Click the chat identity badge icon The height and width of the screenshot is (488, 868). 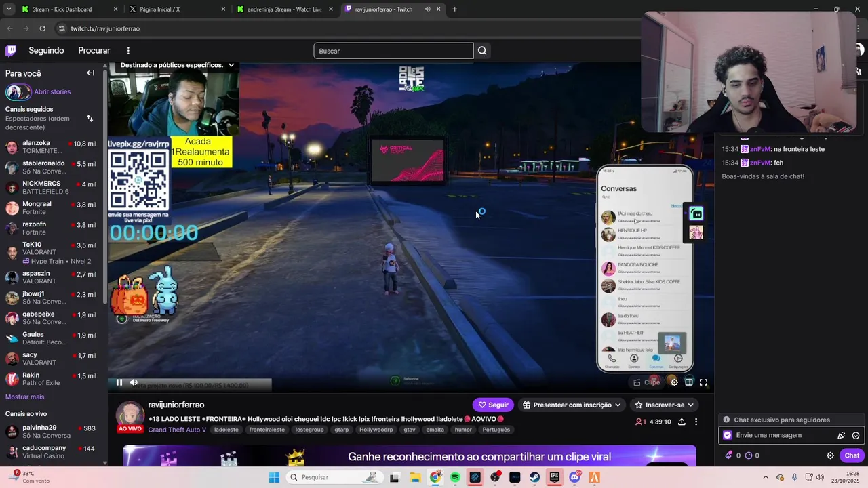point(728,436)
